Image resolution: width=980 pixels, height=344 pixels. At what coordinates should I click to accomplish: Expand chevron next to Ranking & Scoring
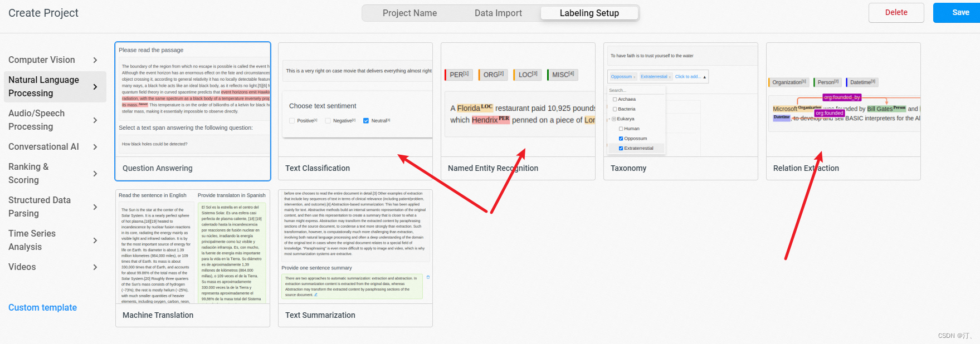(x=95, y=174)
